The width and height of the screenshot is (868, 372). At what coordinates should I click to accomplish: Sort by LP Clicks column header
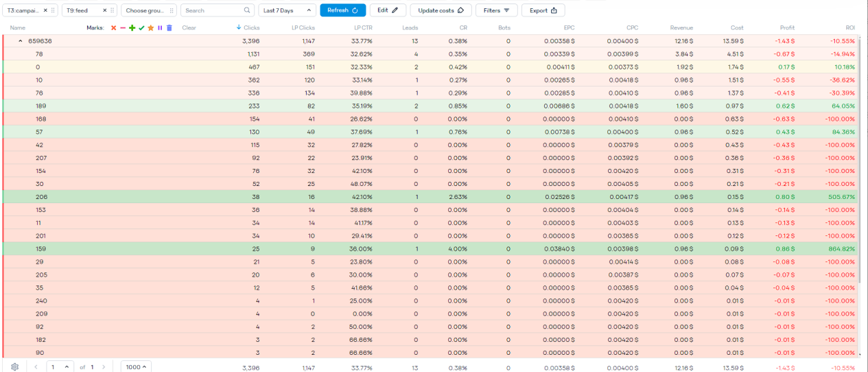click(303, 28)
